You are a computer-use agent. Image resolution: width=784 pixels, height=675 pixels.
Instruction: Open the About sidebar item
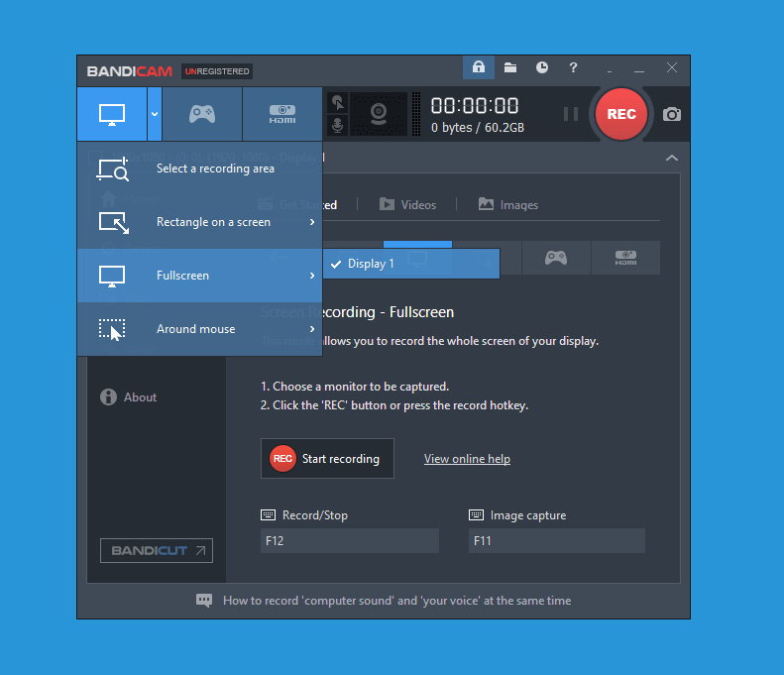click(x=129, y=397)
